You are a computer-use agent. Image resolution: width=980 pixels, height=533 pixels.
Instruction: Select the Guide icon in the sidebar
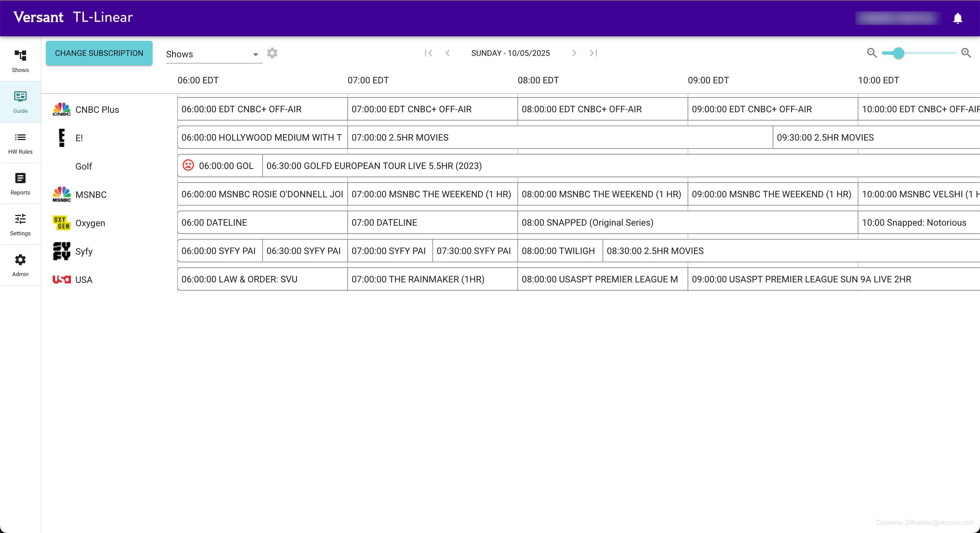(20, 101)
